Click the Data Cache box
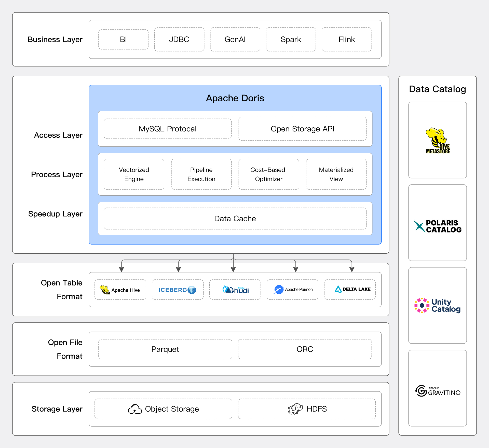Image resolution: width=489 pixels, height=448 pixels. [x=235, y=219]
